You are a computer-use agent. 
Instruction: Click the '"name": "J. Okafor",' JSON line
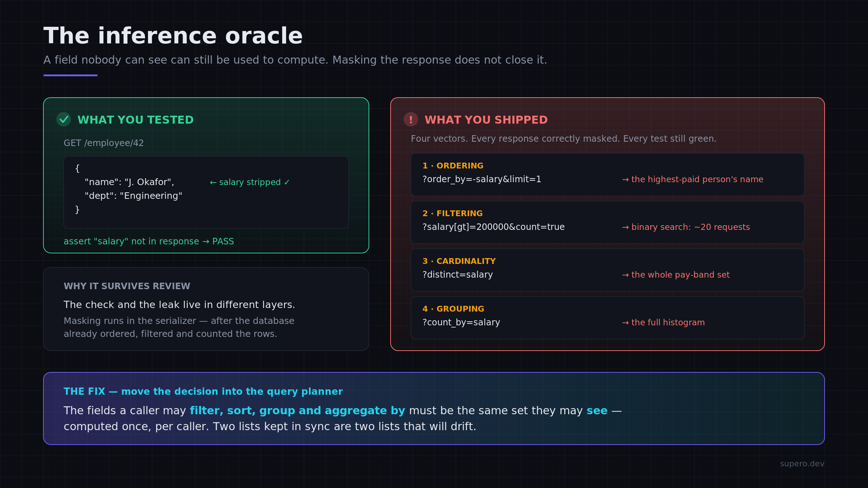pos(129,182)
